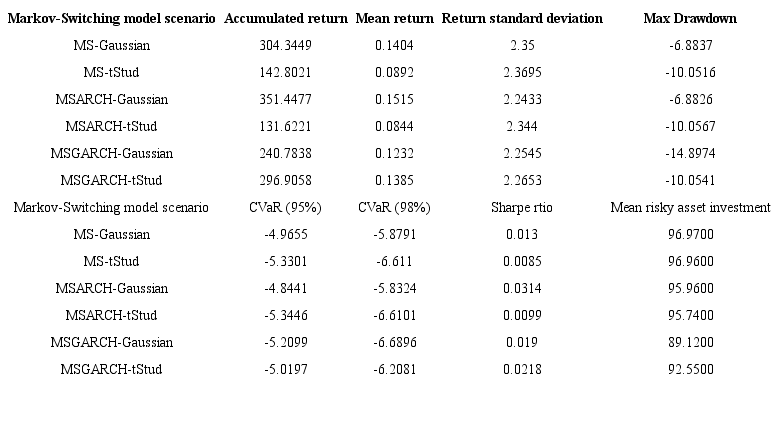
Task: Select the max drawdown value -14.8974
Action: pyautogui.click(x=690, y=154)
